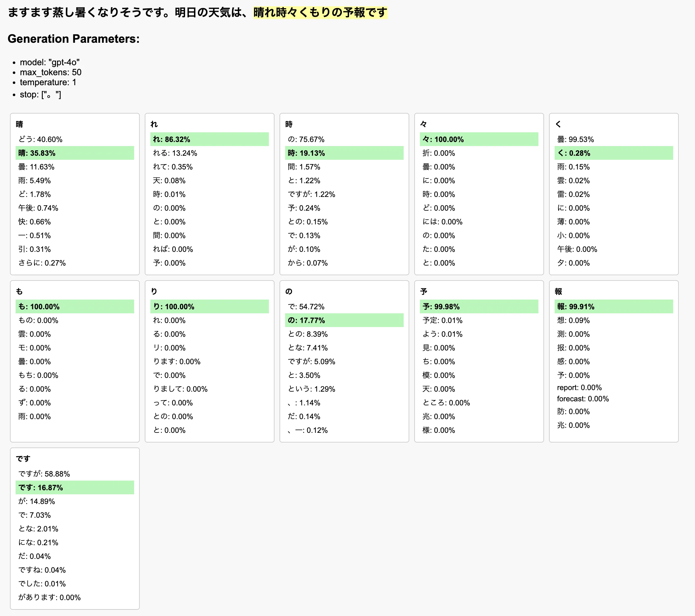Click the 間: 1.57% row

click(344, 167)
